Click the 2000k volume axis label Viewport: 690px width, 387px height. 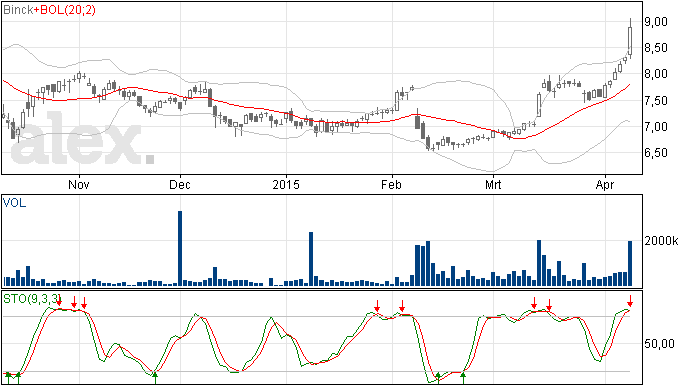coord(661,241)
